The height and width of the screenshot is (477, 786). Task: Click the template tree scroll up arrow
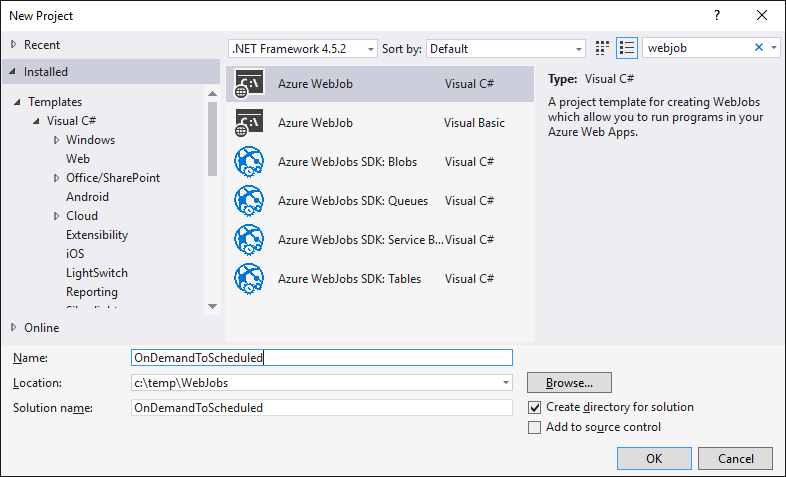pyautogui.click(x=213, y=94)
